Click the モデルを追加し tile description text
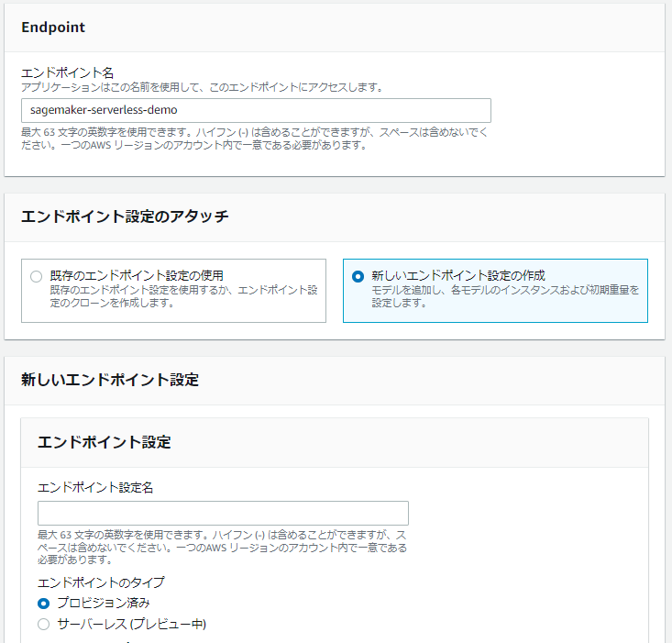 coord(504,296)
